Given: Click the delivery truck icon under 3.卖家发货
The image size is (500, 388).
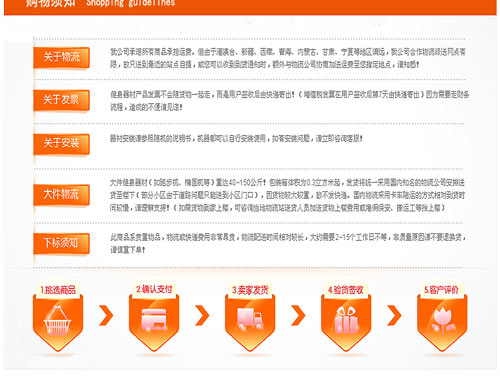Looking at the screenshot, I should pyautogui.click(x=250, y=319).
